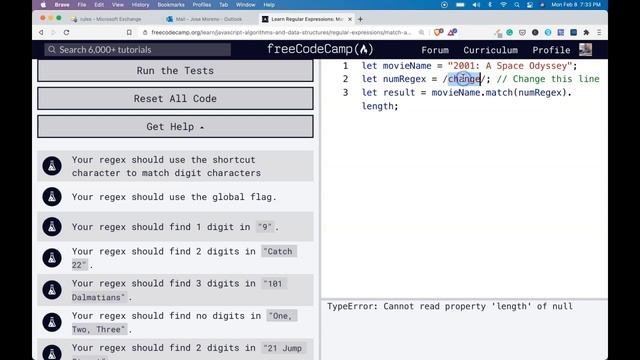Open a new browser tab
The image size is (640, 360).
360,19
